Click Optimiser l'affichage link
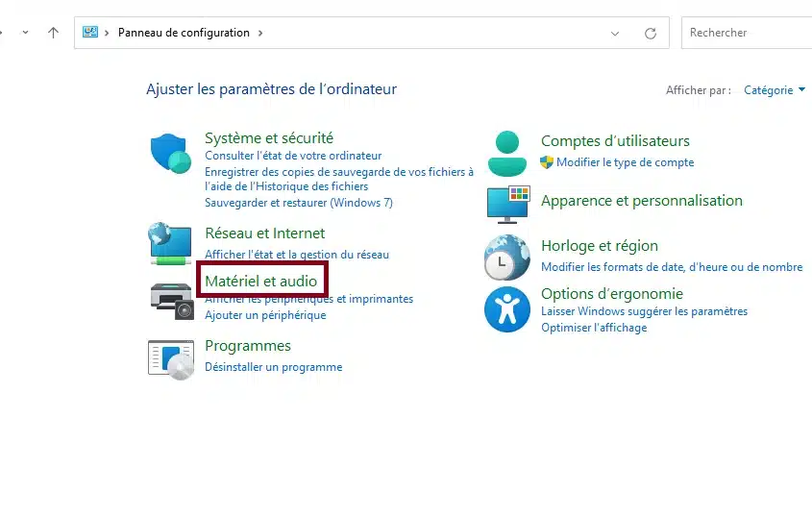Viewport: 812px width, 516px height. click(594, 328)
